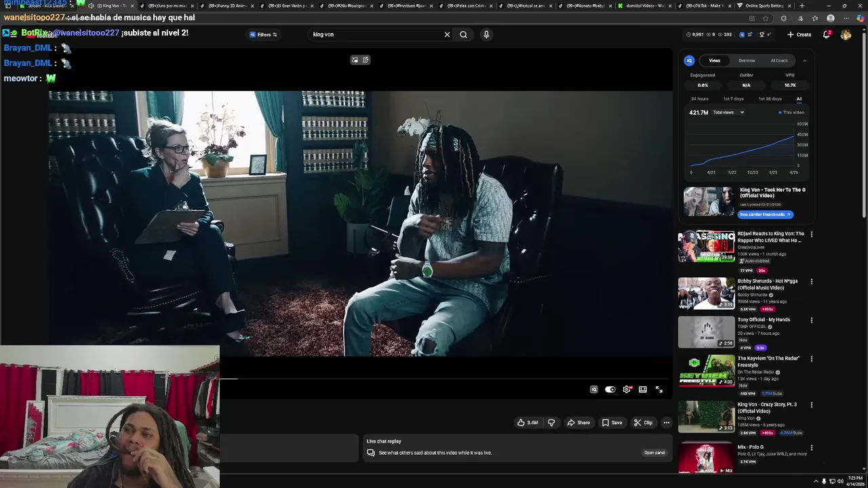Image resolution: width=868 pixels, height=488 pixels.
Task: Open options for Crazy Story Pt. 3
Action: point(811,405)
